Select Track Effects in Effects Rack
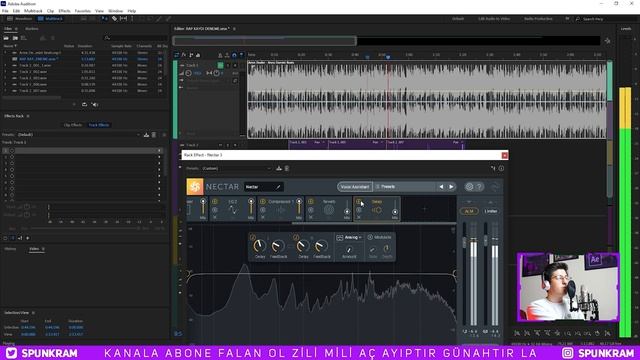This screenshot has width=640, height=360. [x=99, y=125]
